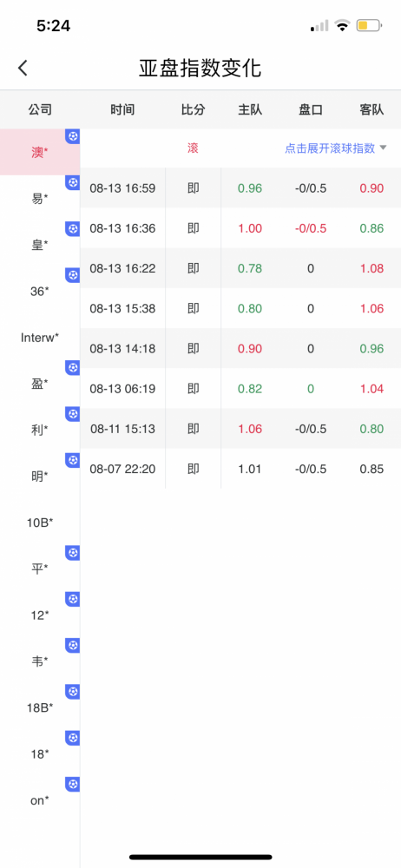Tap the 08-13 06:19 time cell
Screen dimensions: 401x868
click(x=122, y=389)
